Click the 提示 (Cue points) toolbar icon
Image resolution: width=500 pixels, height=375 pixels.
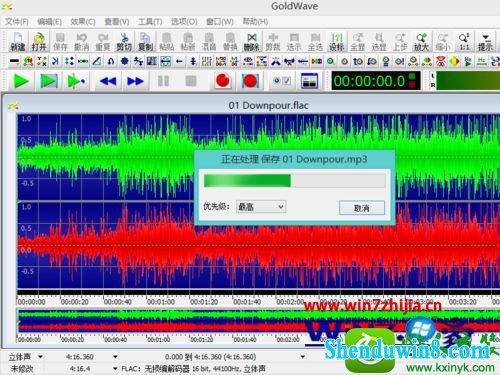tap(485, 42)
